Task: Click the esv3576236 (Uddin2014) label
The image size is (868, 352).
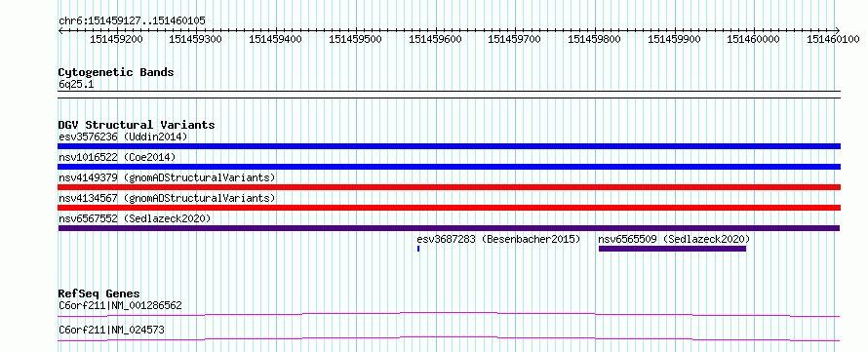Action: [x=123, y=137]
